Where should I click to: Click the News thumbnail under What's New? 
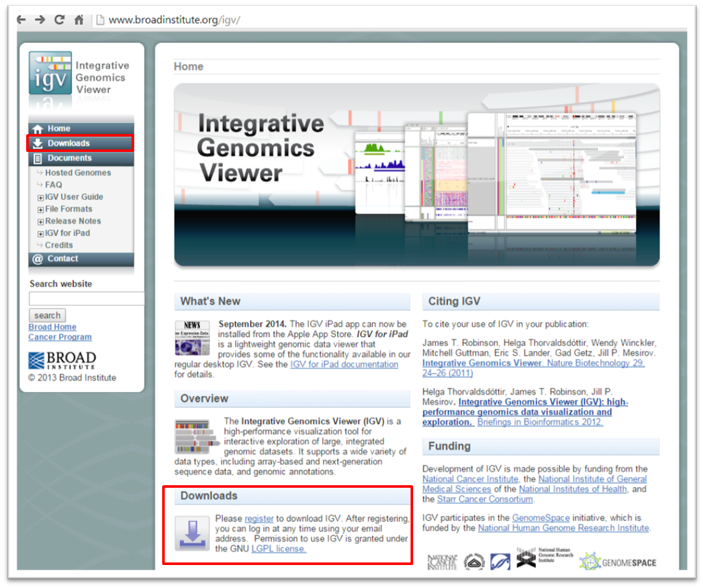point(192,338)
